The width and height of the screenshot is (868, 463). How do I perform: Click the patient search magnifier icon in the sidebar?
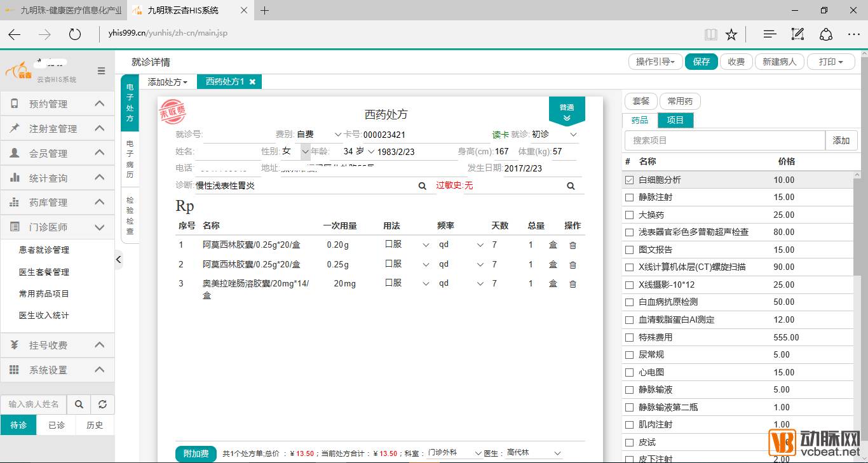(x=79, y=404)
